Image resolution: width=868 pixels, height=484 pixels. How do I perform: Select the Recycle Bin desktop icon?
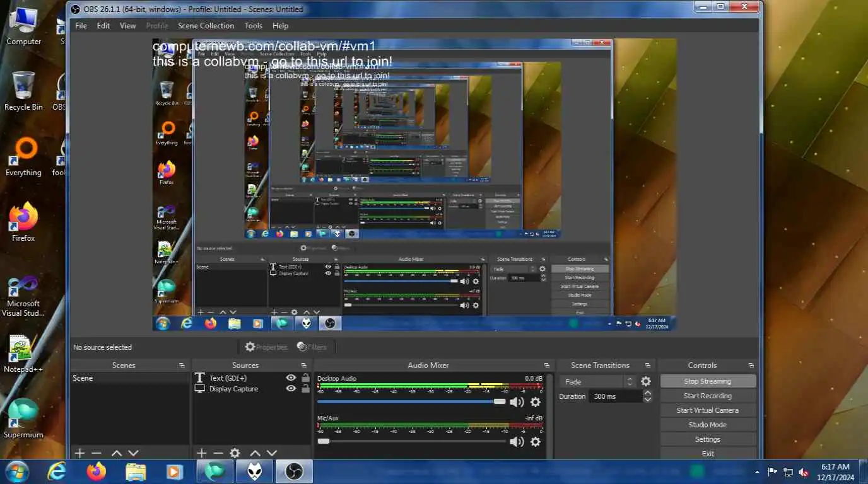23,91
